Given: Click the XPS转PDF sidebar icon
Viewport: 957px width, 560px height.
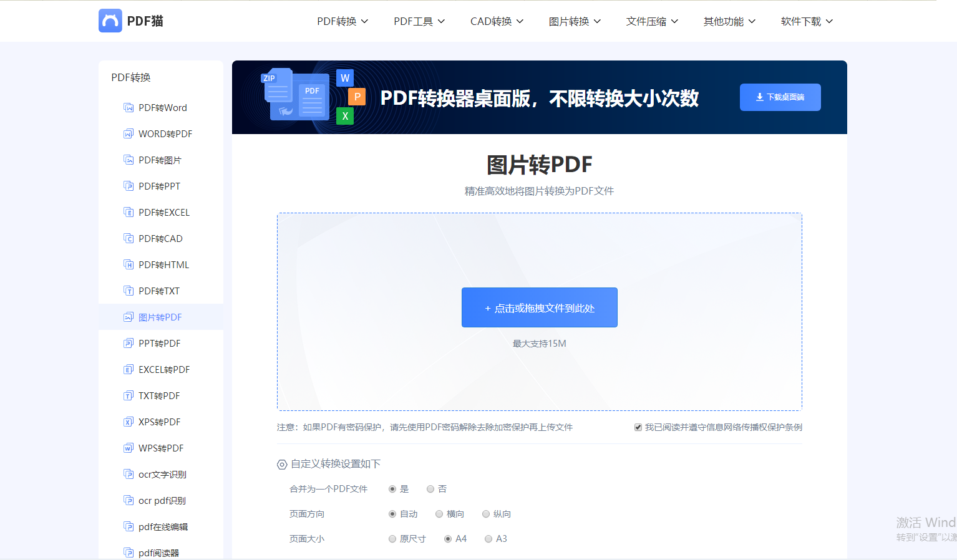Looking at the screenshot, I should (x=128, y=422).
